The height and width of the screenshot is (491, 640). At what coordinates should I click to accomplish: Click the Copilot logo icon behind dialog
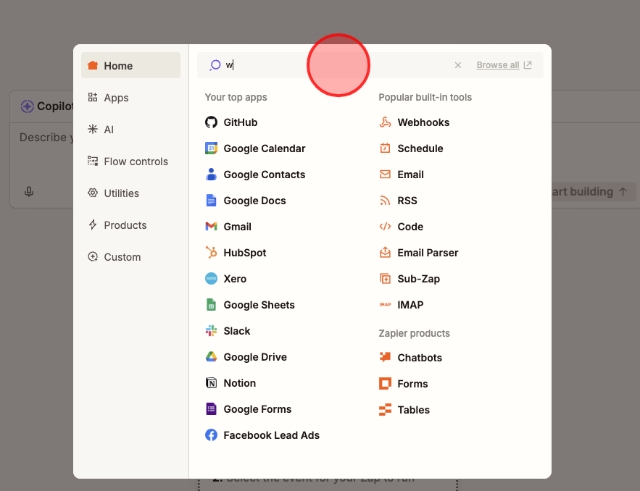click(27, 106)
